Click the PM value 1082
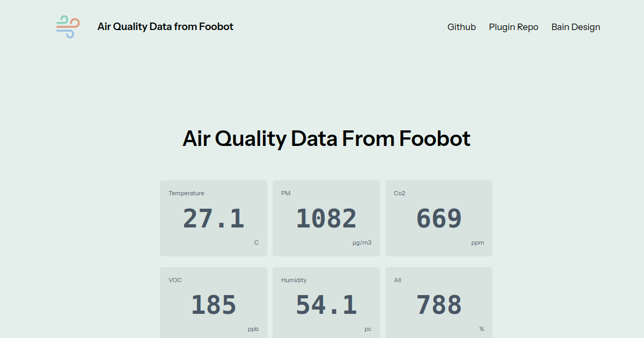 pyautogui.click(x=326, y=218)
